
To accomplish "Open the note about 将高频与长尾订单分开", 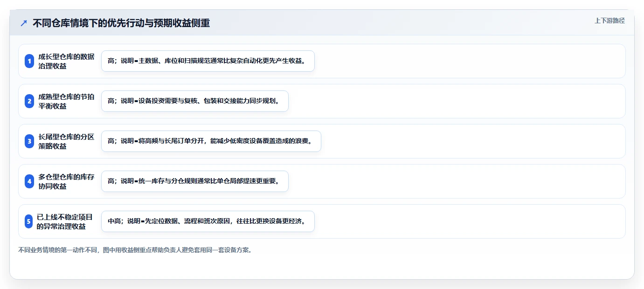I will point(211,141).
